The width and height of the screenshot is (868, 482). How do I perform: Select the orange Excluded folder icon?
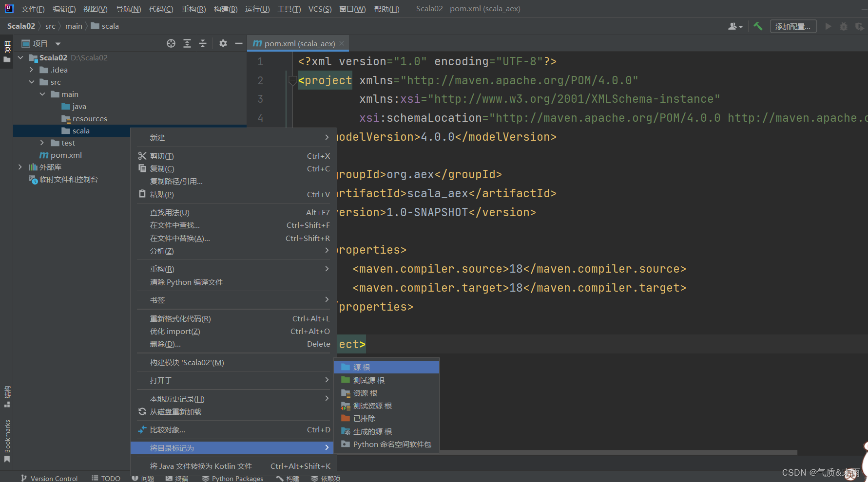click(x=346, y=418)
